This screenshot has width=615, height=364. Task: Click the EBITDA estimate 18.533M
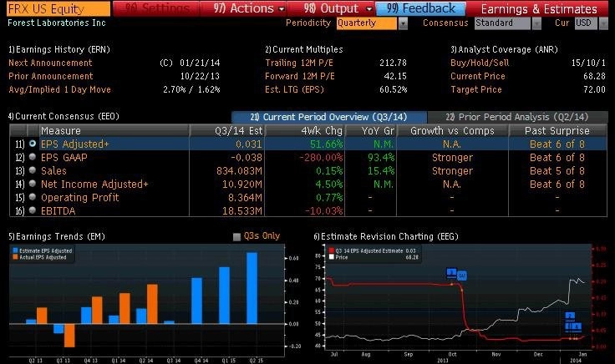pyautogui.click(x=242, y=210)
